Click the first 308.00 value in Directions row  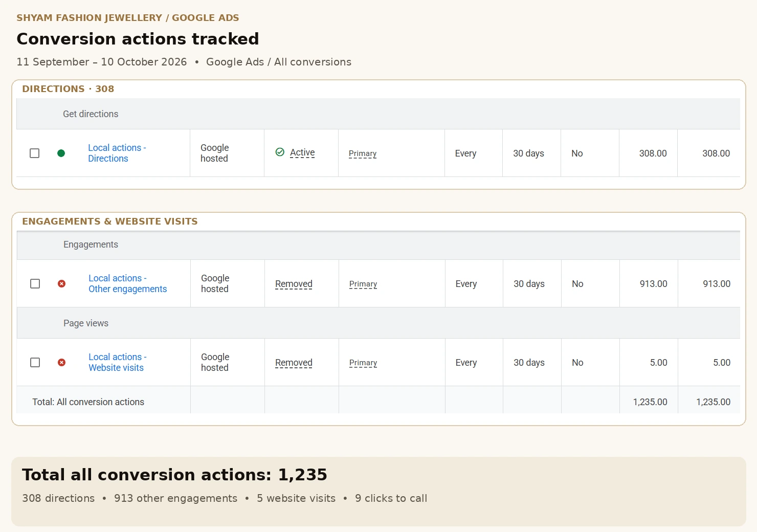(653, 153)
